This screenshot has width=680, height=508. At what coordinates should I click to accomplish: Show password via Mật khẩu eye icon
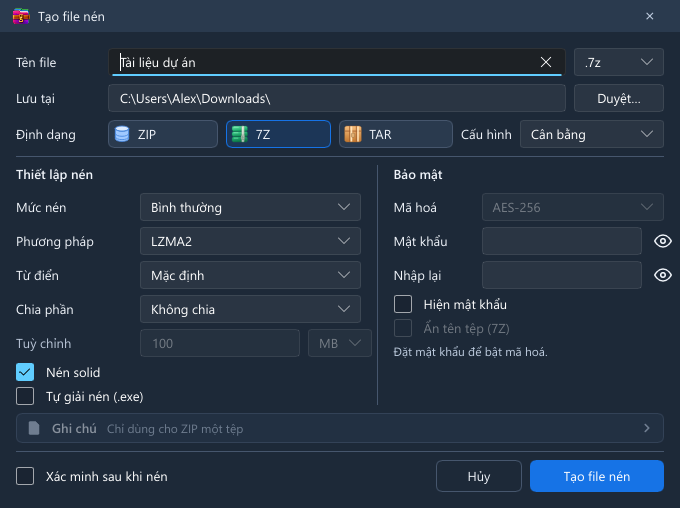[663, 241]
